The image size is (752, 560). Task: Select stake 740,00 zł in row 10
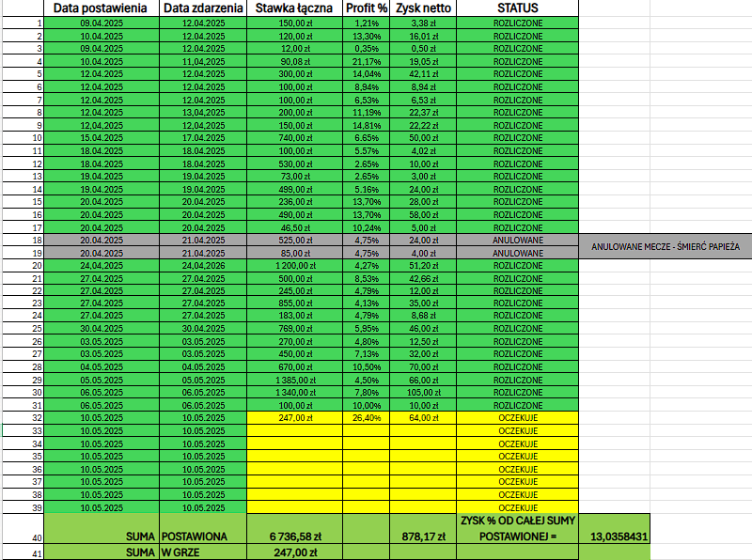click(x=294, y=137)
